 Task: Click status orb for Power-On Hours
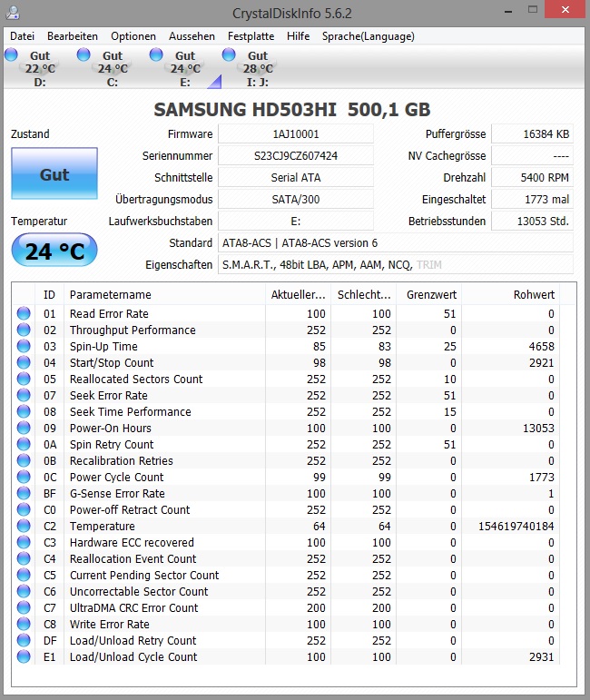click(24, 428)
